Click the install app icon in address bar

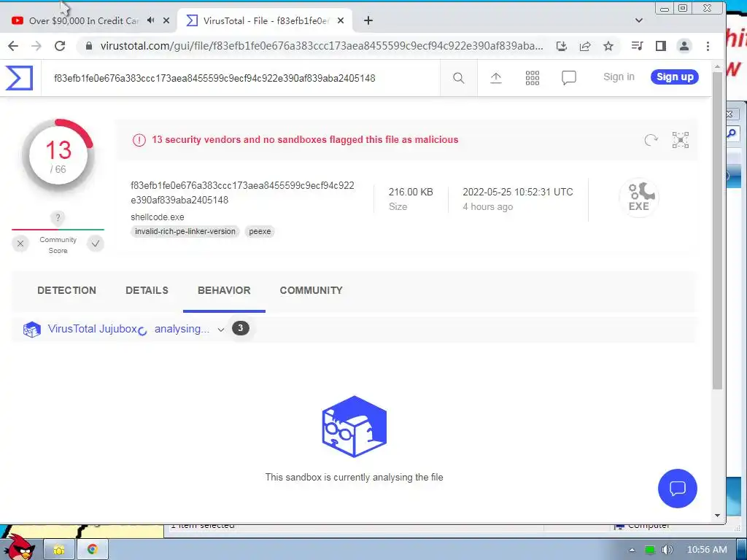pyautogui.click(x=562, y=46)
